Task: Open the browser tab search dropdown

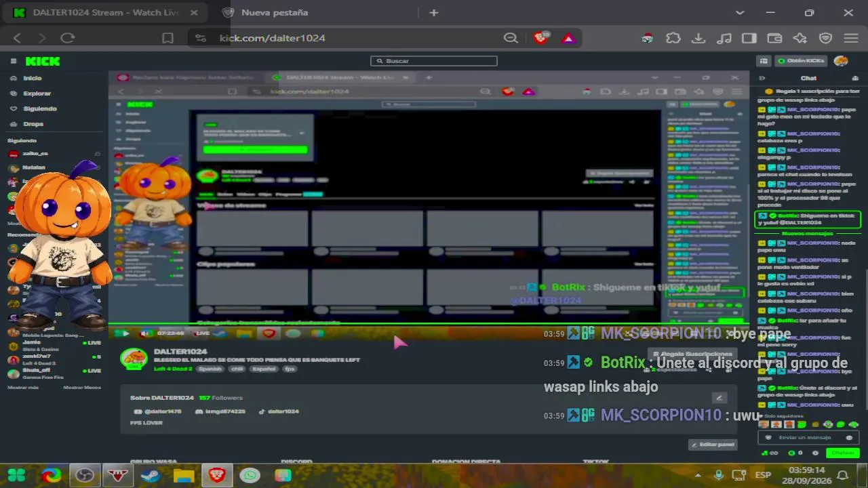Action: [x=741, y=12]
